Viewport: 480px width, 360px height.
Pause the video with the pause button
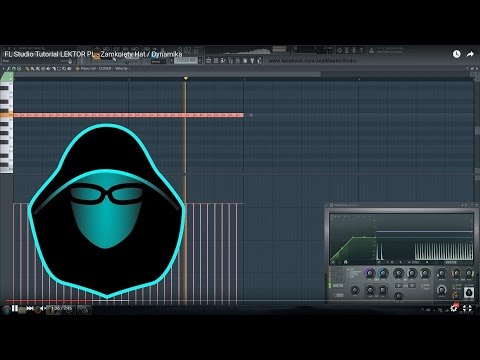point(15,308)
